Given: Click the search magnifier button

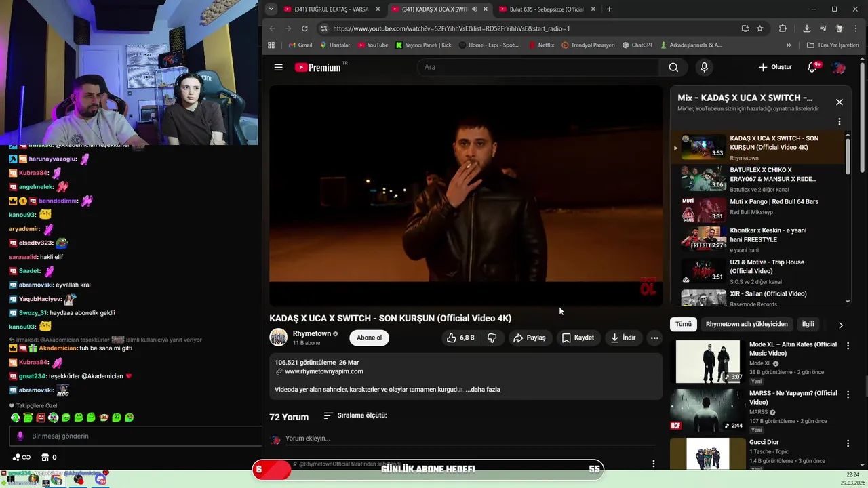Looking at the screenshot, I should (673, 67).
